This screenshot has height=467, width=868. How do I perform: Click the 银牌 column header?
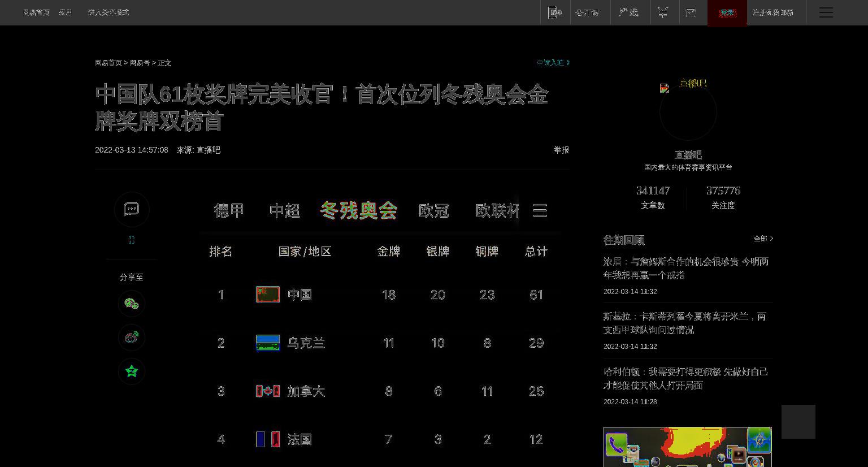point(438,252)
